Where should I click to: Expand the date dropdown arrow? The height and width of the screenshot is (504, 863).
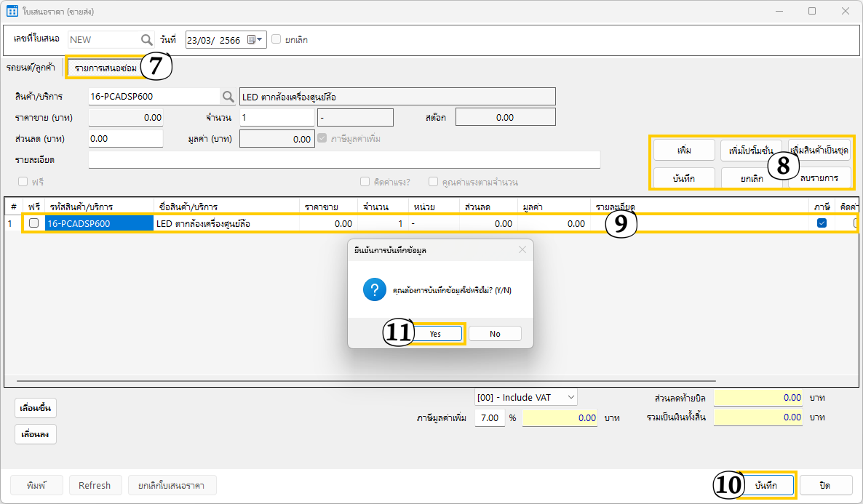[261, 39]
